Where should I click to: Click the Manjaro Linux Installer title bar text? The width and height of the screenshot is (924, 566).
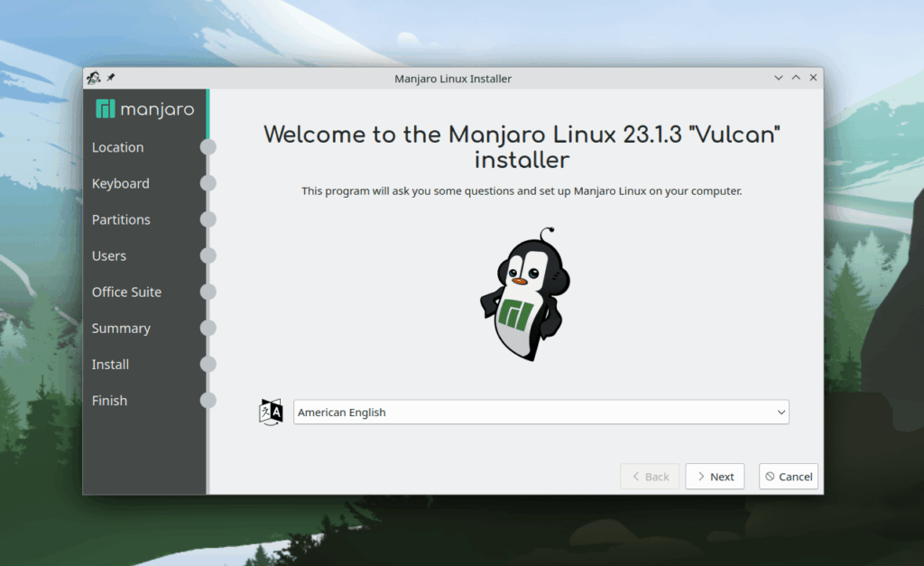click(x=452, y=78)
